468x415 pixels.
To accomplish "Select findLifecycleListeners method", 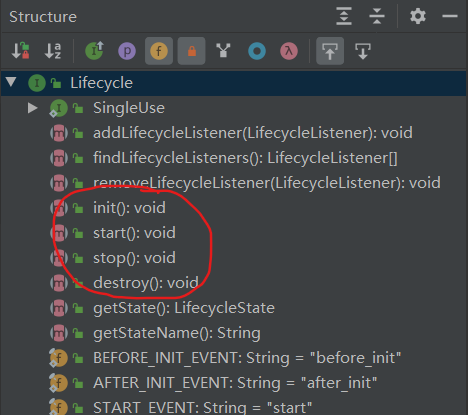I will click(x=245, y=158).
